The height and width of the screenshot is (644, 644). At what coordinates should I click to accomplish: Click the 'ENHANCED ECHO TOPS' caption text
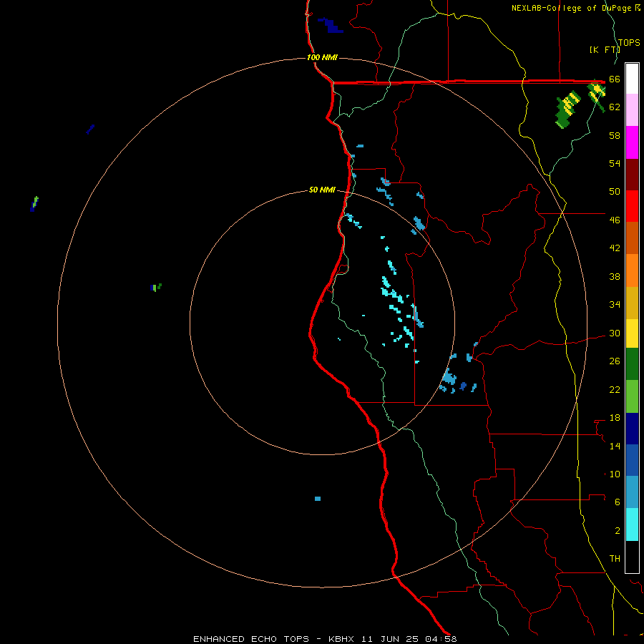click(x=251, y=639)
